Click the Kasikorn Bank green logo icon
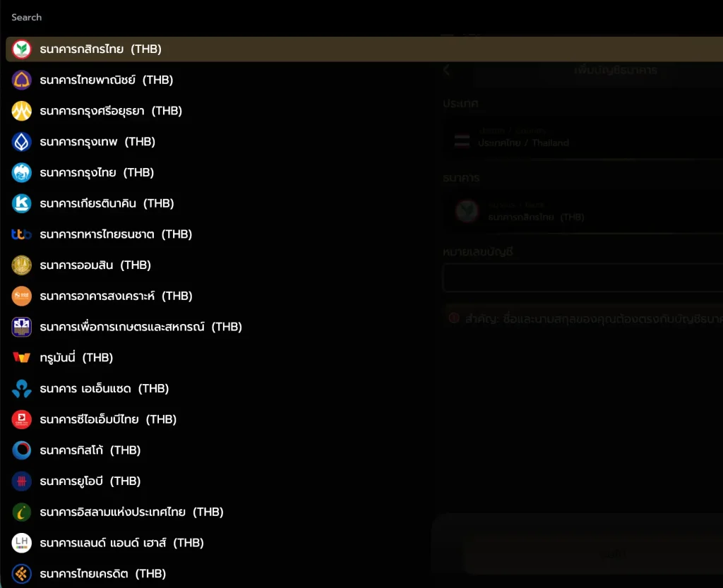This screenshot has width=723, height=588. pyautogui.click(x=22, y=49)
